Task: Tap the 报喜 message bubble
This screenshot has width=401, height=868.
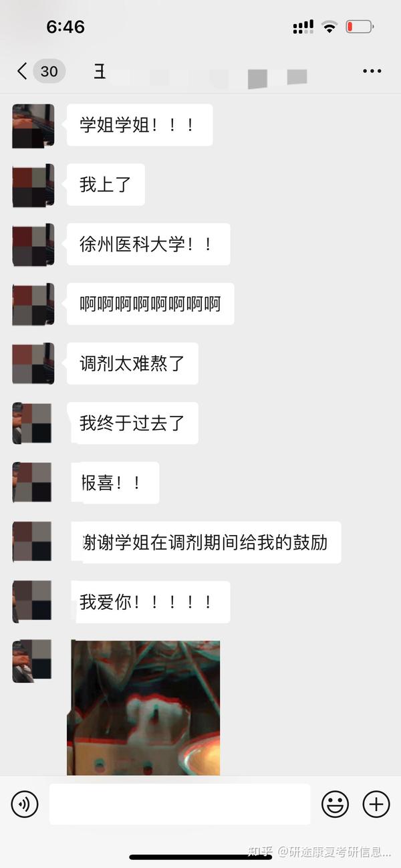Action: pos(113,483)
